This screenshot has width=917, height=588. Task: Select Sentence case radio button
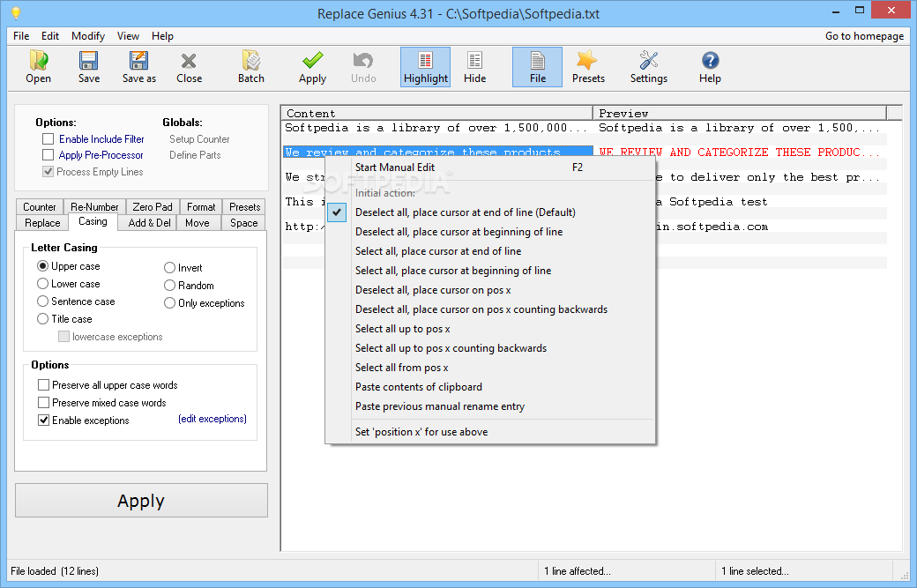tap(42, 301)
